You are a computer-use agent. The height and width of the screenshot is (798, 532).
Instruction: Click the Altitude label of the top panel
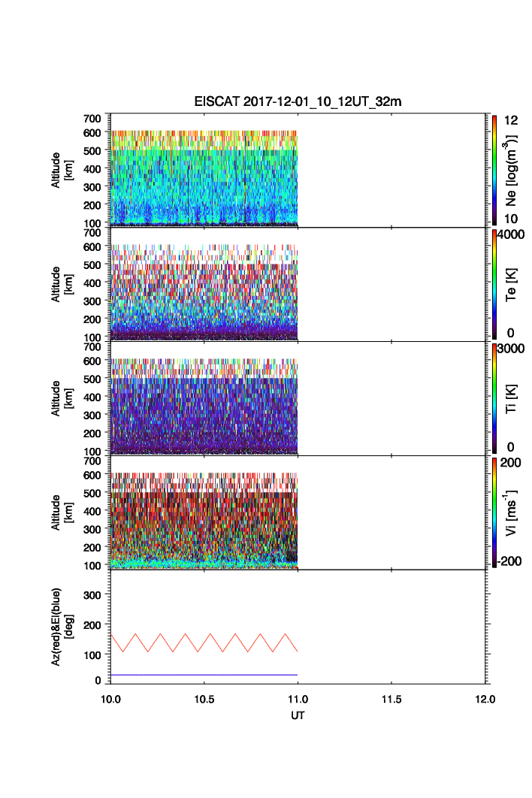pos(60,170)
